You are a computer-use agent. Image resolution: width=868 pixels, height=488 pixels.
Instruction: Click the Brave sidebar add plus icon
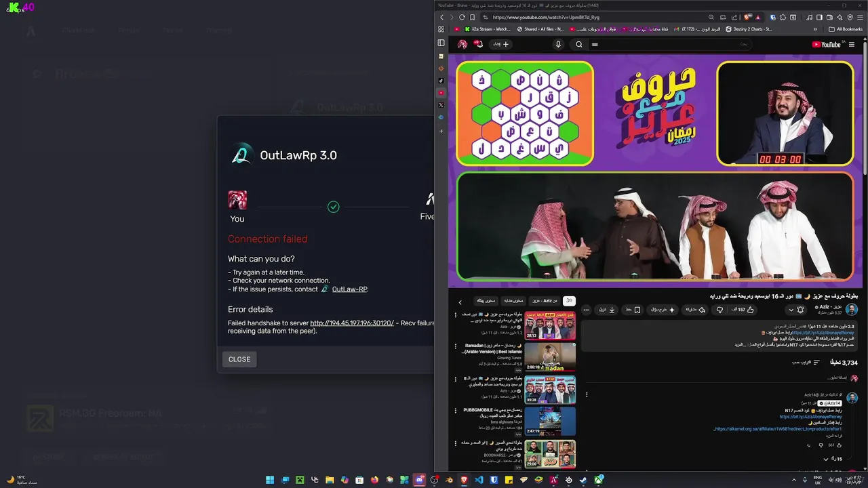pos(441,131)
